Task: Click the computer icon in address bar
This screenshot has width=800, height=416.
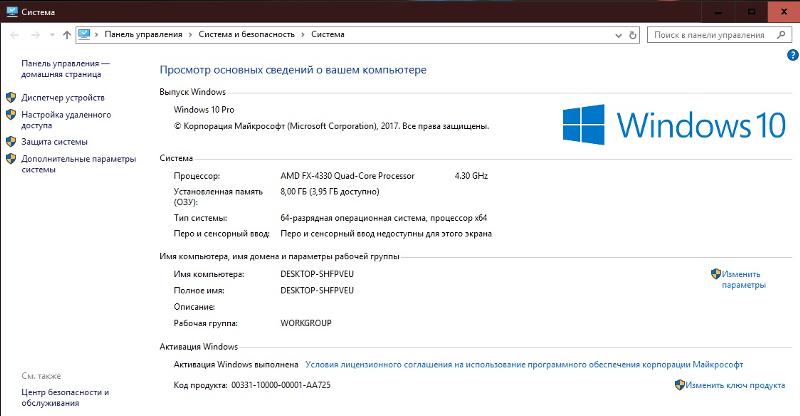Action: tap(84, 34)
